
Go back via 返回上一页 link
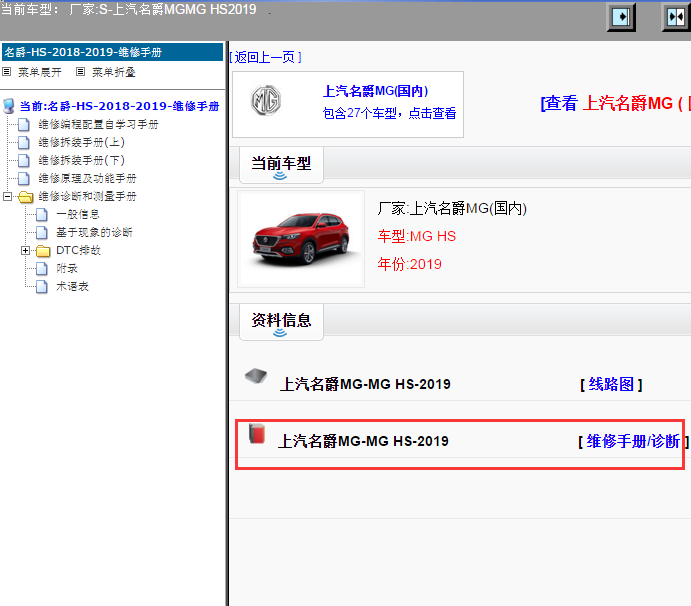click(x=265, y=57)
